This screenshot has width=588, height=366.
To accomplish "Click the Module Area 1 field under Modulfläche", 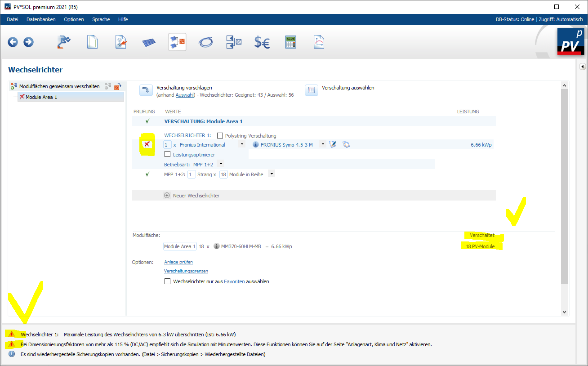I will (x=180, y=246).
